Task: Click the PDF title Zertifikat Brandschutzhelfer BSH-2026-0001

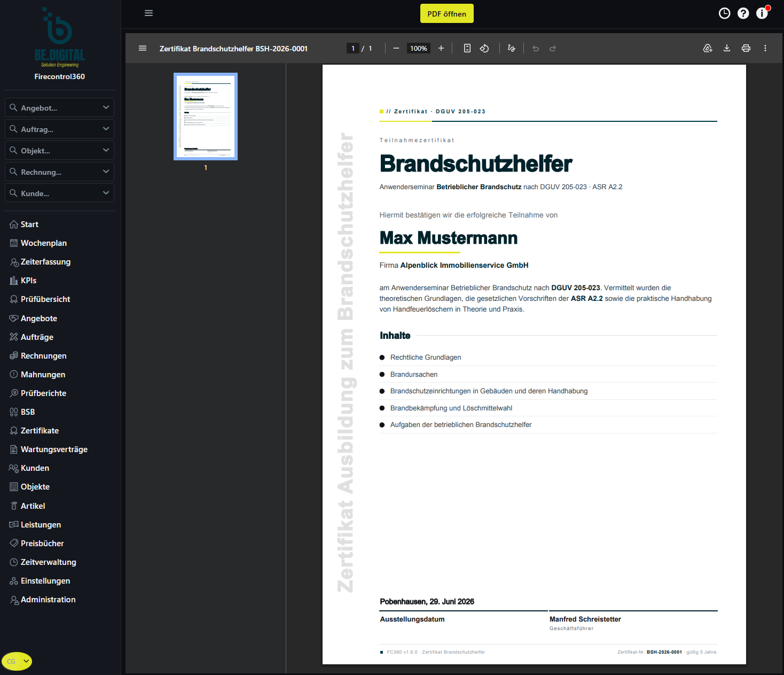Action: pos(233,49)
